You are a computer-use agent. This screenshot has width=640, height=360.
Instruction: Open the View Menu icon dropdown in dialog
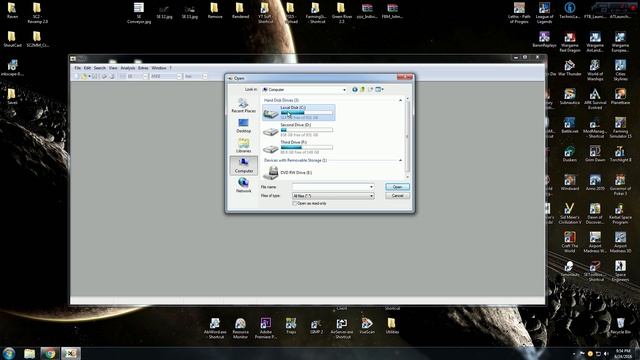380,89
